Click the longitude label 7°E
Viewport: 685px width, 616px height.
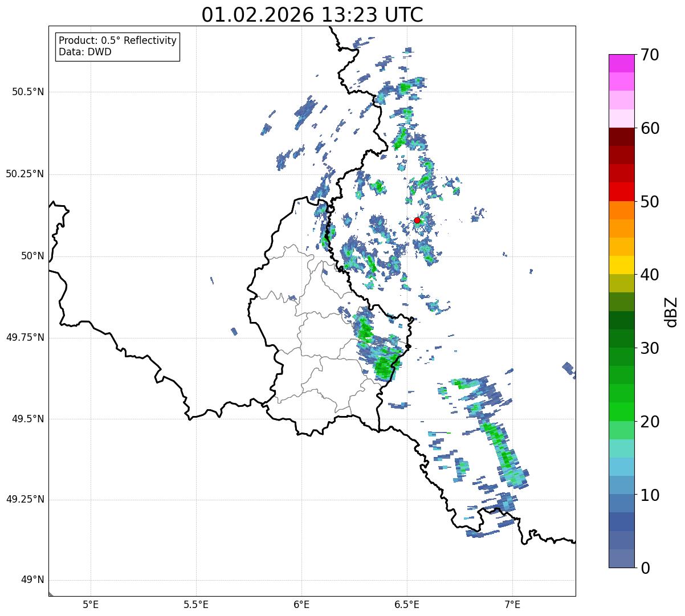coord(512,604)
